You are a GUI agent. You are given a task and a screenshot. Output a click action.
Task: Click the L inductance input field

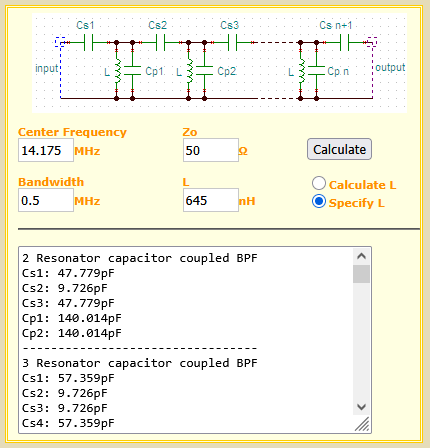(x=211, y=200)
